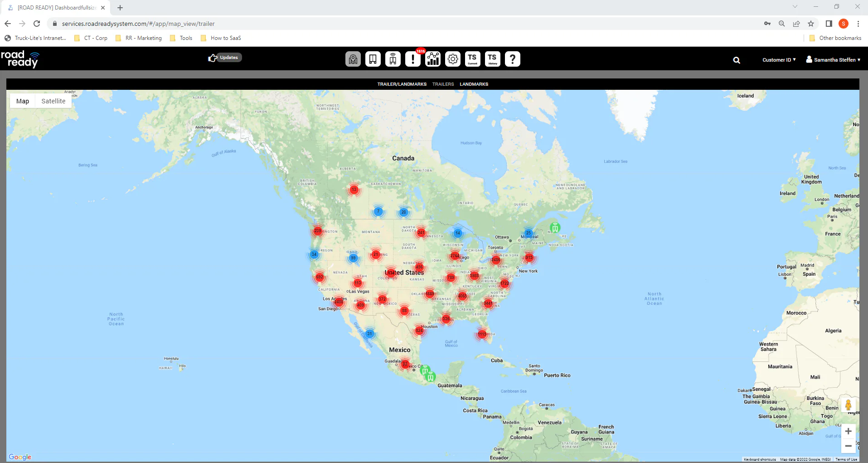Click the blue cluster marker labeled 31

click(x=369, y=334)
